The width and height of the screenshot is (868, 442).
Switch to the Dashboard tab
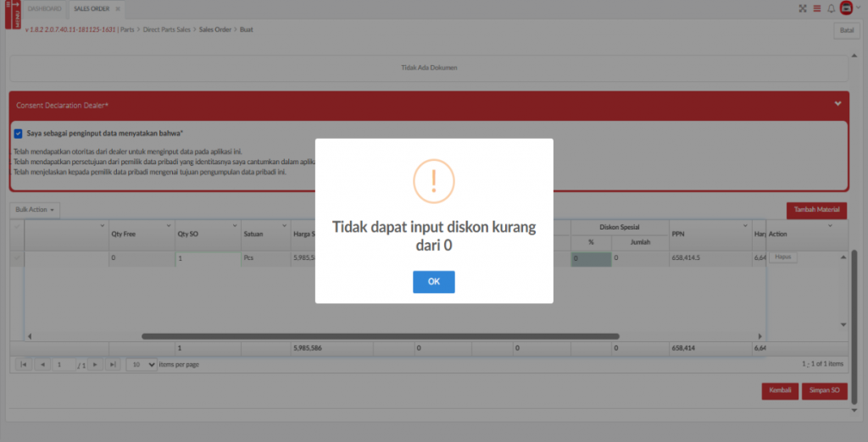pyautogui.click(x=44, y=8)
